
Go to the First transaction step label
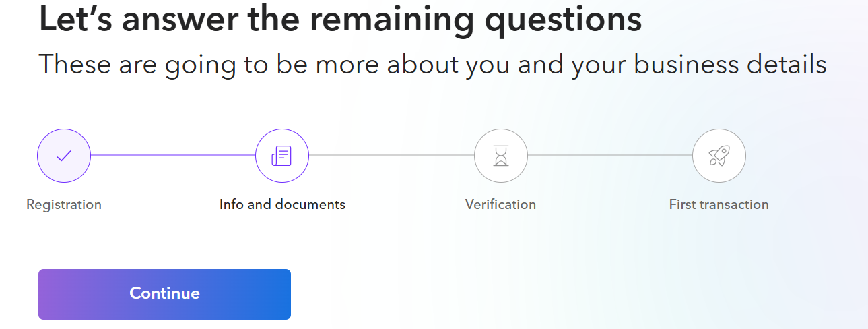pos(719,204)
